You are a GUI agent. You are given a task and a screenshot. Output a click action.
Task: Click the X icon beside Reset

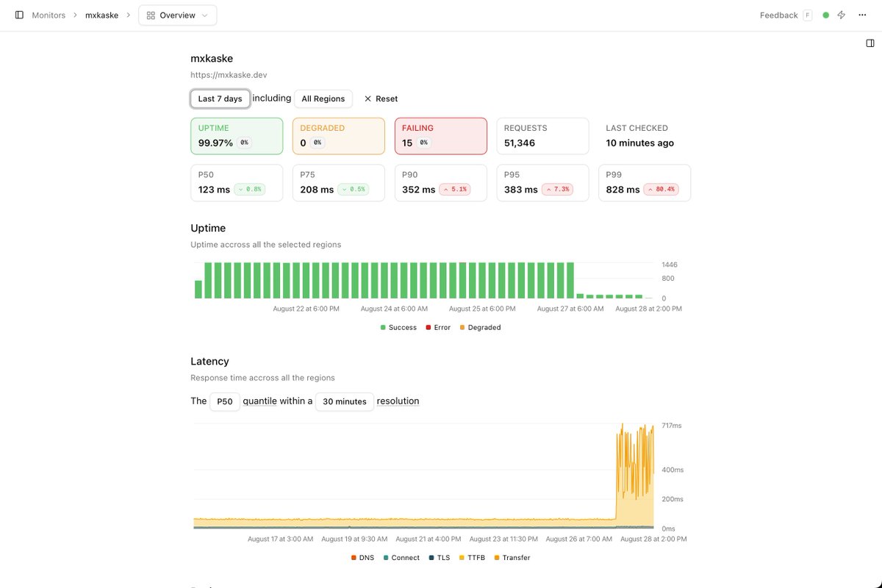coord(367,98)
